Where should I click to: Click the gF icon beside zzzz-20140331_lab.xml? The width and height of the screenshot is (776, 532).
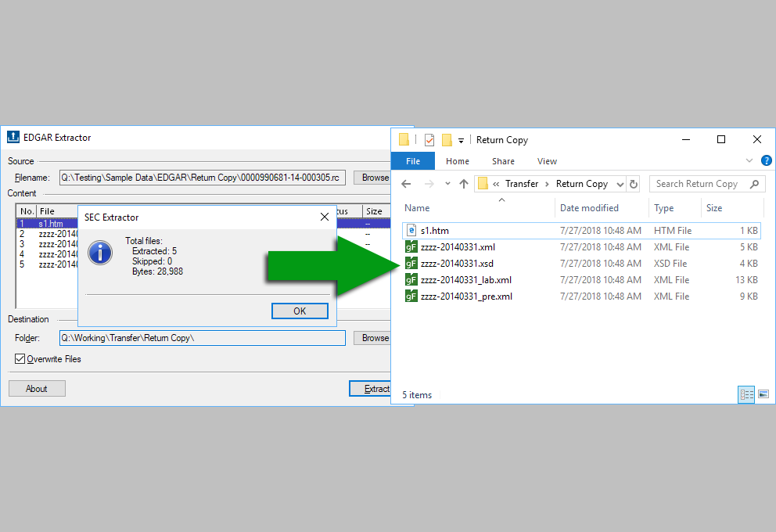click(x=411, y=279)
